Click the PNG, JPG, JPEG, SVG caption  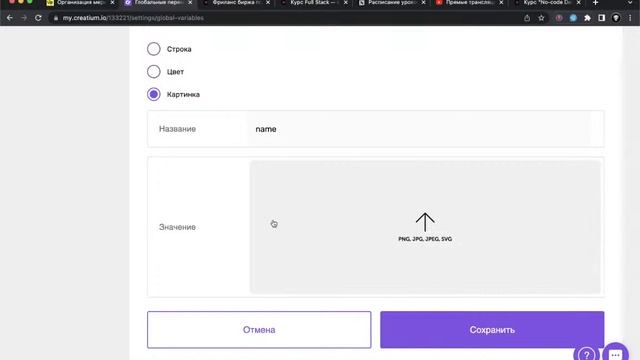tap(425, 239)
